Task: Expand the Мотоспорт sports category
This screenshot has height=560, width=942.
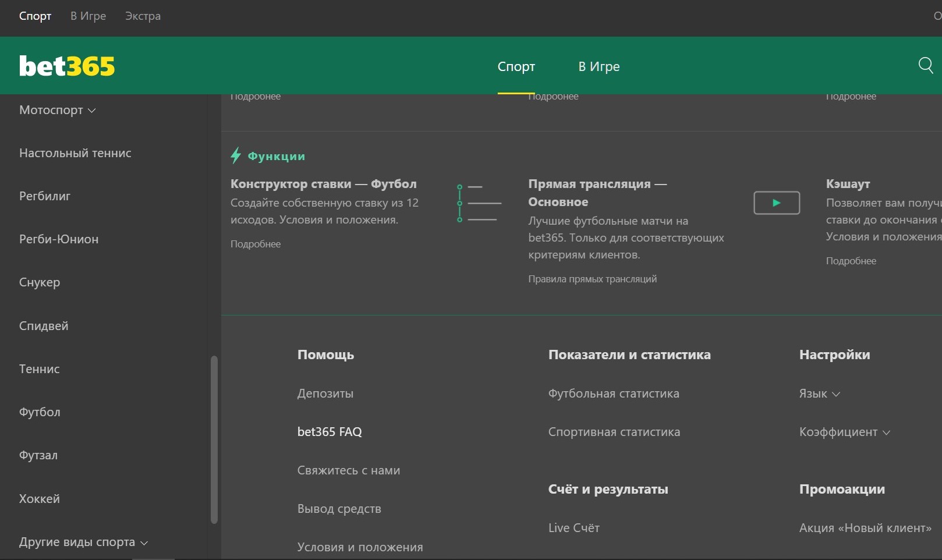Action: pyautogui.click(x=57, y=110)
